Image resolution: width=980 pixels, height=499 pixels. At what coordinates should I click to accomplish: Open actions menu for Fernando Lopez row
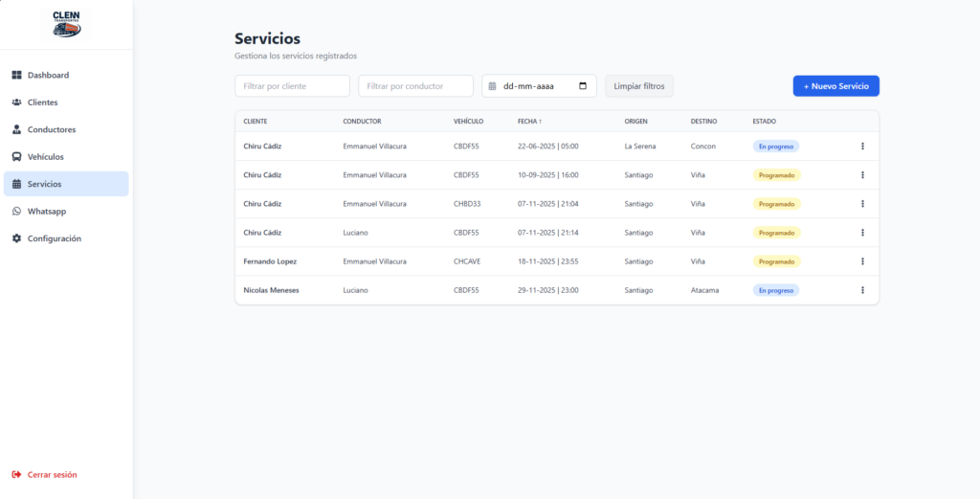coord(862,261)
